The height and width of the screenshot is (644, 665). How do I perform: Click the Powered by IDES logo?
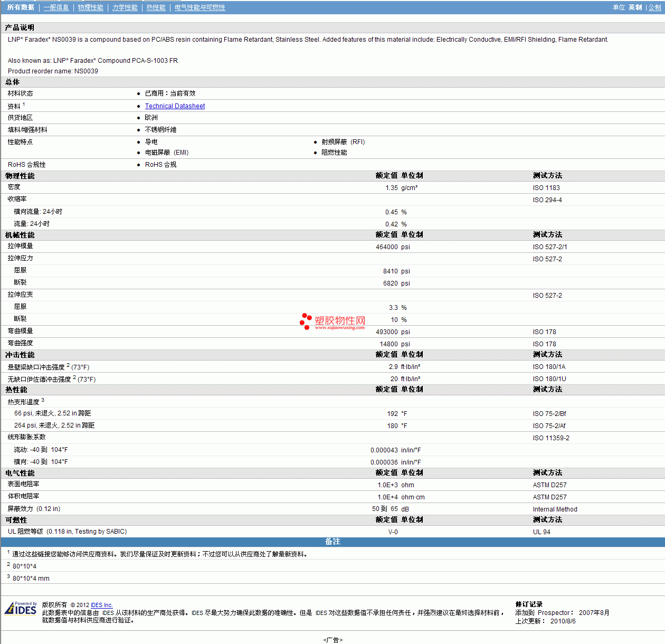coord(21,608)
